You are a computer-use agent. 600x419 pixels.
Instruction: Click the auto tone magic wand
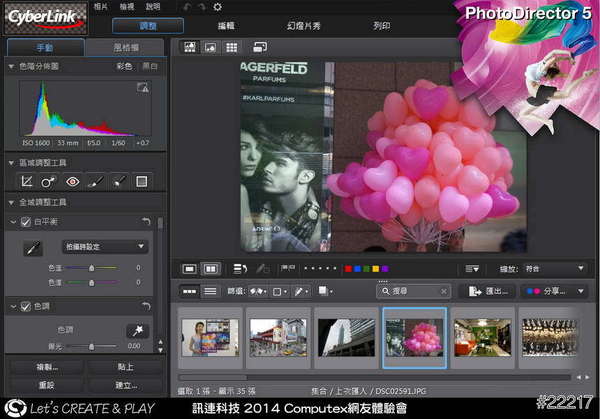[x=135, y=330]
